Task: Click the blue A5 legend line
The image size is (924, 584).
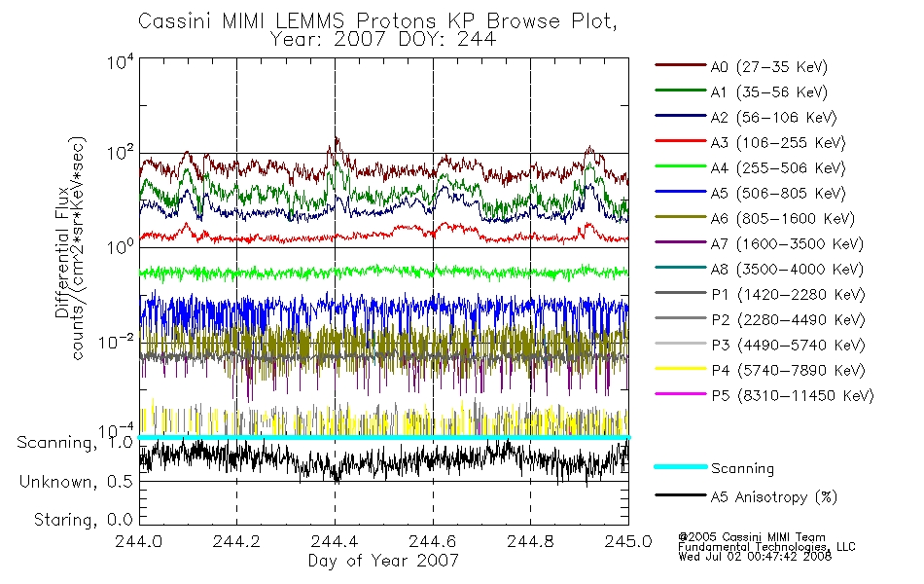Action: click(x=681, y=192)
